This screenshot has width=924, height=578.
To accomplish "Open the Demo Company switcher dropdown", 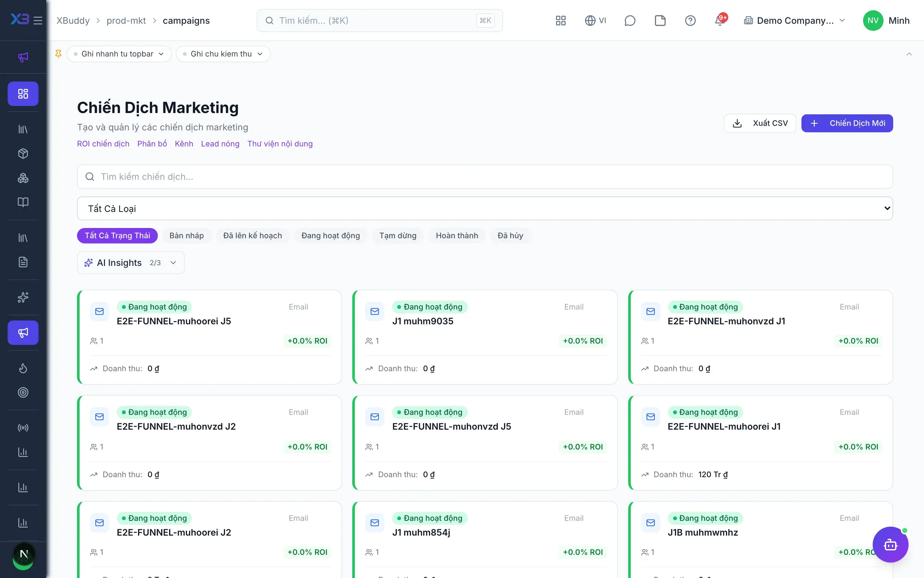I will pos(794,21).
